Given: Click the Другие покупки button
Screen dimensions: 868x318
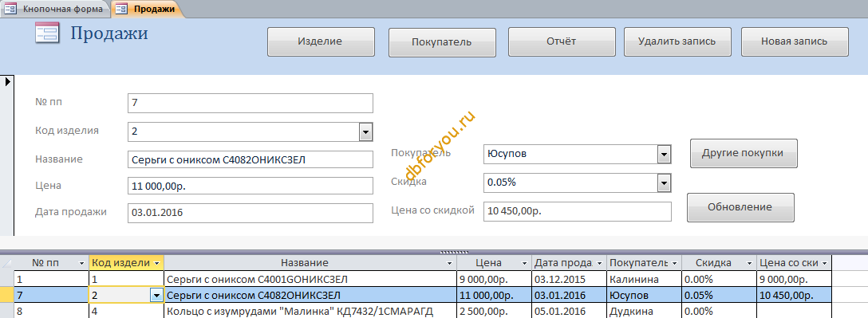Looking at the screenshot, I should [x=744, y=153].
